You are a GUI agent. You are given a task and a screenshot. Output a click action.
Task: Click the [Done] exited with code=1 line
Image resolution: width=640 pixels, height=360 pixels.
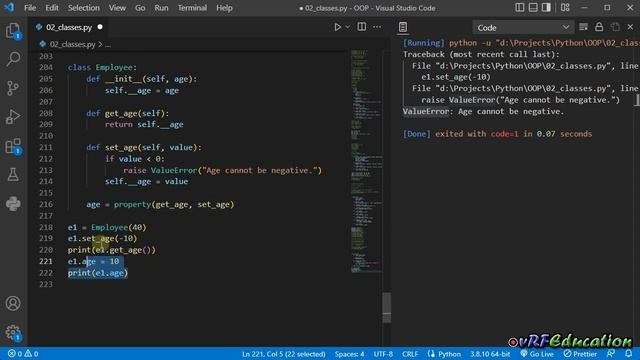click(x=497, y=134)
